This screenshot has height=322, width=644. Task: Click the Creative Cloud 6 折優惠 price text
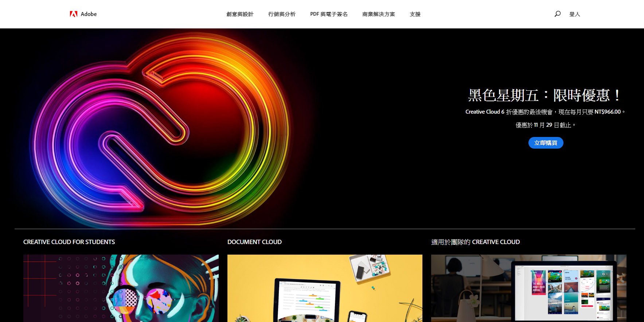pyautogui.click(x=545, y=112)
